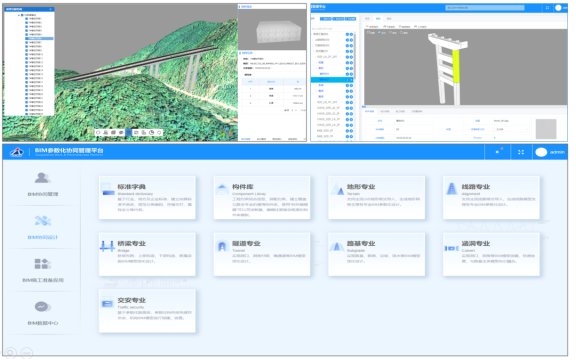Open the 标准字典 Standard dictionary card icon

click(x=108, y=188)
